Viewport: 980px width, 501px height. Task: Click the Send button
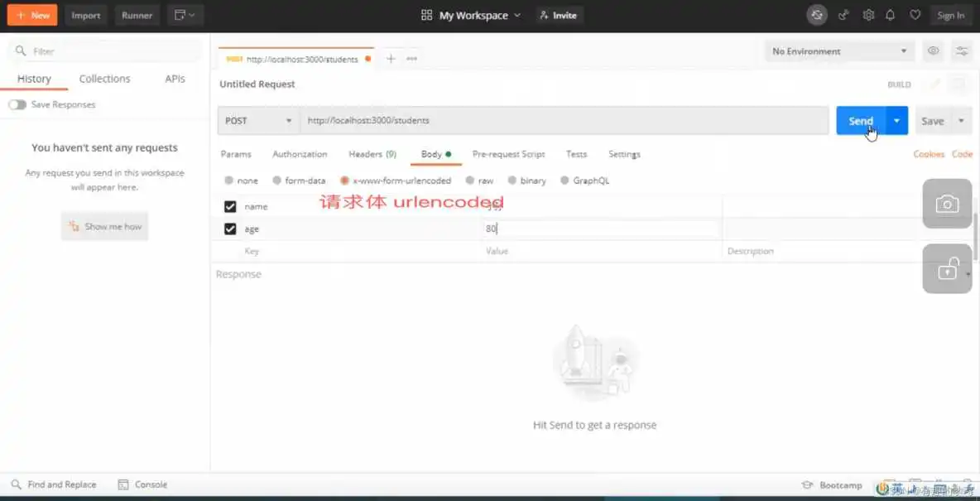(861, 120)
